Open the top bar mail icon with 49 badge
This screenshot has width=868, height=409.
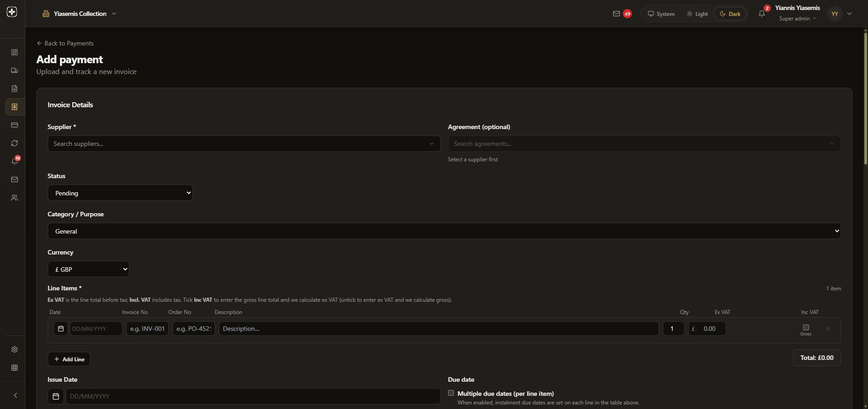click(621, 14)
